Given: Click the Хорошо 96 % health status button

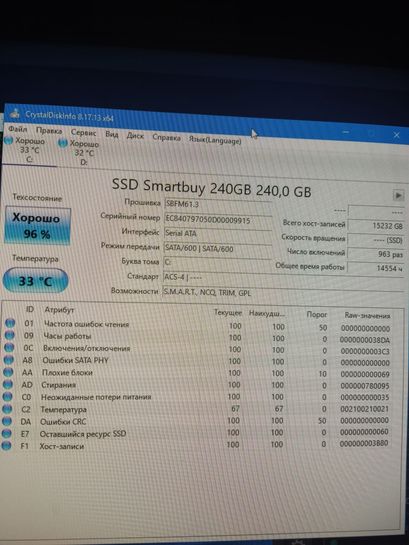Looking at the screenshot, I should click(37, 226).
